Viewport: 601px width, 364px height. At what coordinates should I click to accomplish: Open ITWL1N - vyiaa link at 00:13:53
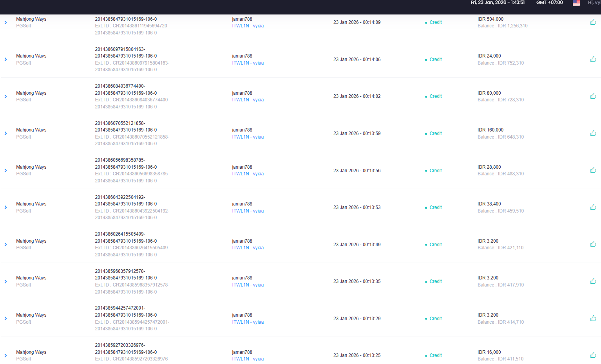[x=248, y=211]
